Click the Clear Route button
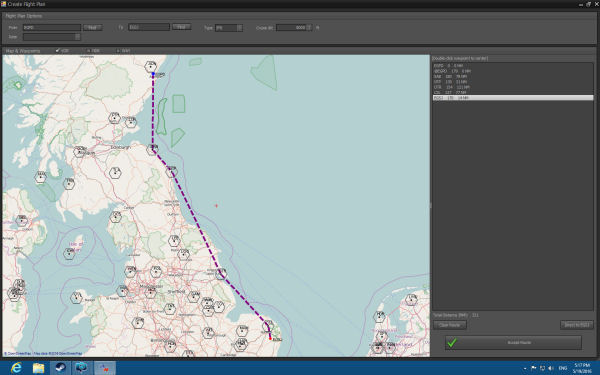The image size is (600, 375). point(450,325)
